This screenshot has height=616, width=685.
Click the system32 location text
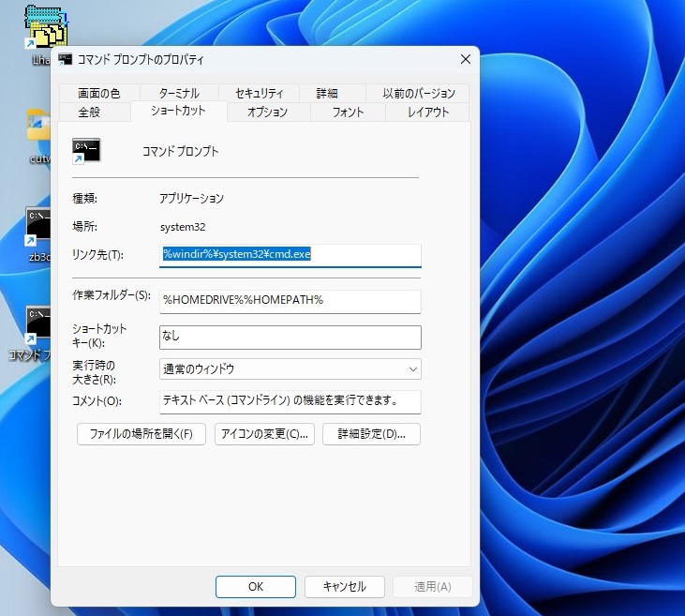point(183,227)
